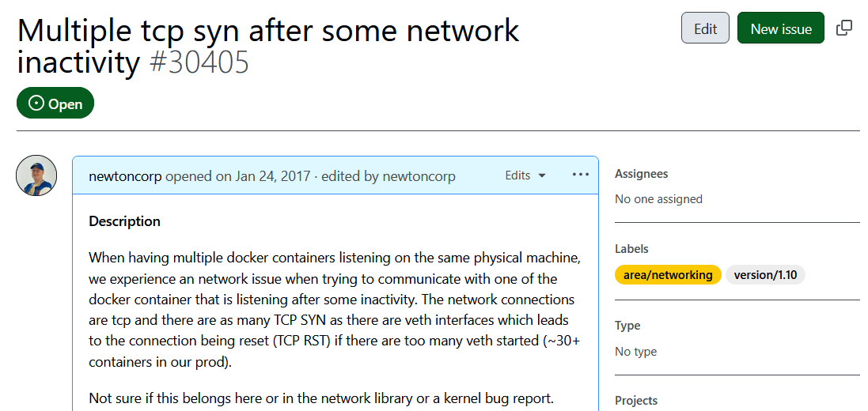Screen dimensions: 868x411
Task: Open the Projects sidebar section
Action: click(636, 401)
